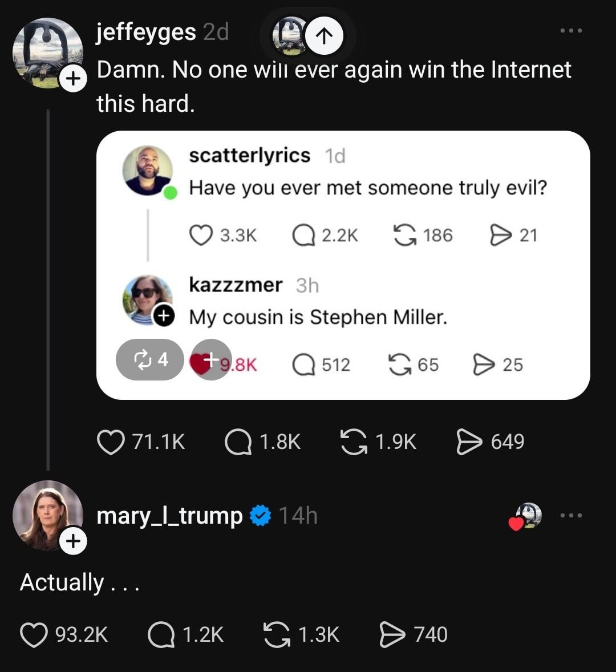The image size is (616, 672).
Task: Open comments on mary_l_trump's reply
Action: [x=161, y=635]
